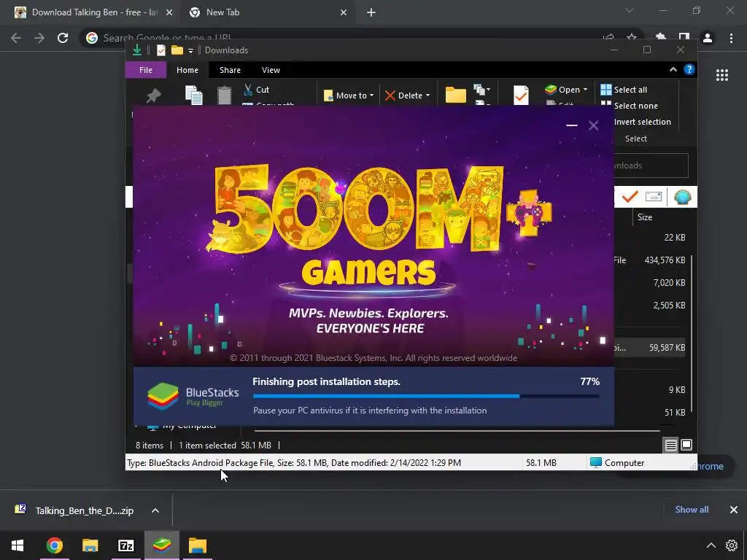Switch to the Home ribbon tab
747x560 pixels.
[187, 70]
